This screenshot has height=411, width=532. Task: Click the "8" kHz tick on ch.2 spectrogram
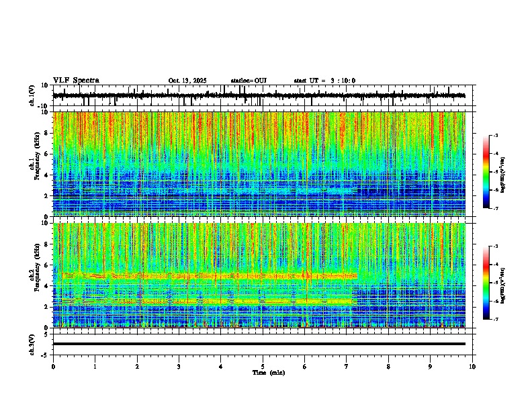[x=46, y=244]
